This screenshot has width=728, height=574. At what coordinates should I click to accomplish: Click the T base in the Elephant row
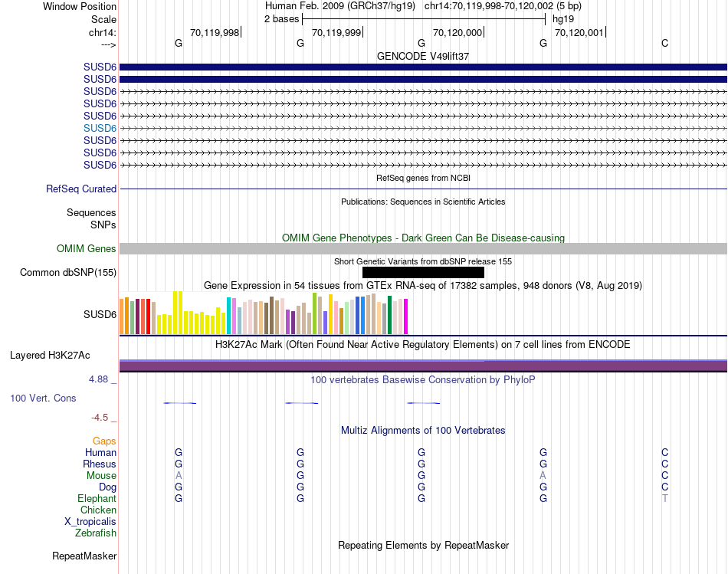click(x=665, y=499)
